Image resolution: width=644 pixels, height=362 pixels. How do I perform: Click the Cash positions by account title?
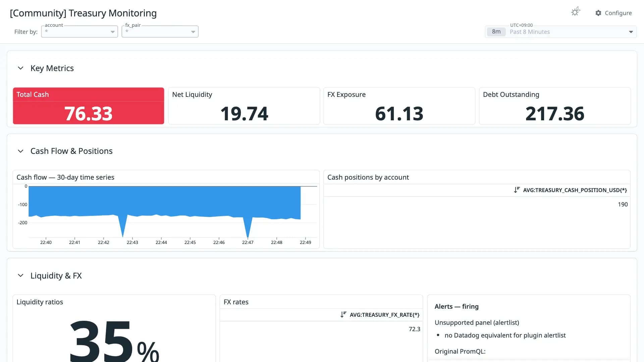pos(368,177)
